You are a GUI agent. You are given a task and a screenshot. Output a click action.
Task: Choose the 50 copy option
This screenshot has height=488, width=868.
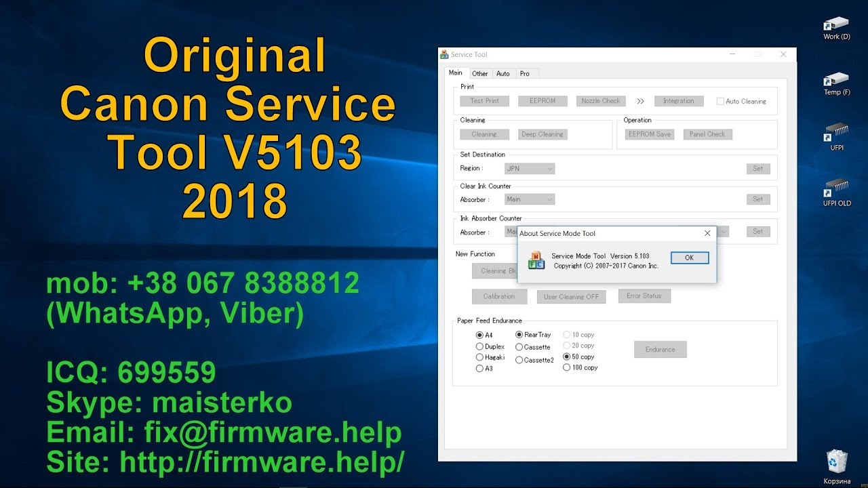pos(567,357)
